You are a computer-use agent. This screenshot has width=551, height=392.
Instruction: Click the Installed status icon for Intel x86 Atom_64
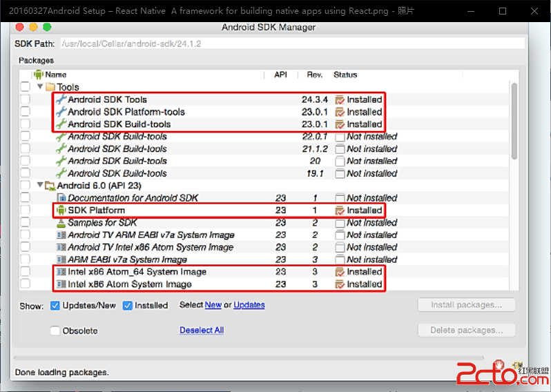click(x=340, y=272)
